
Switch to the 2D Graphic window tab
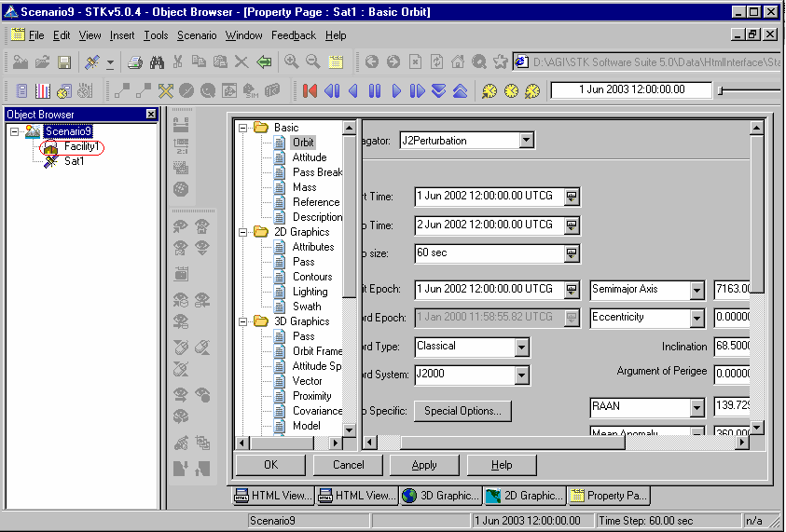524,496
